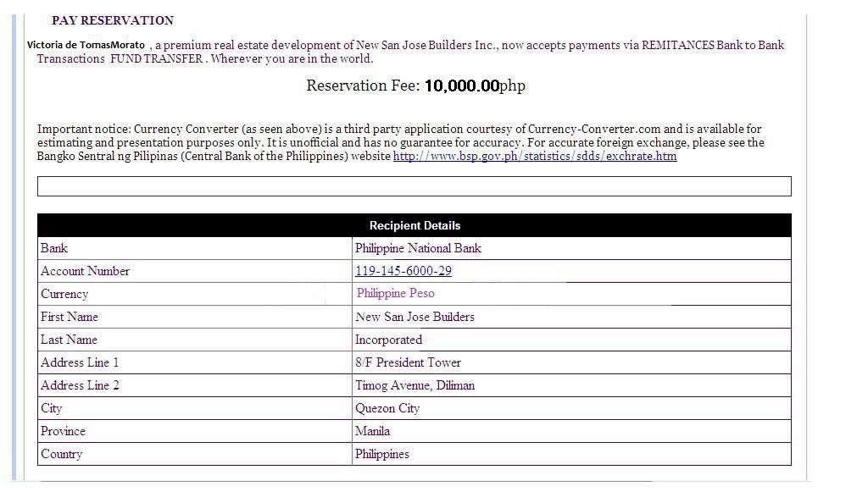
Task: Select the Timog Avenue, Diliman cell
Action: click(x=571, y=385)
